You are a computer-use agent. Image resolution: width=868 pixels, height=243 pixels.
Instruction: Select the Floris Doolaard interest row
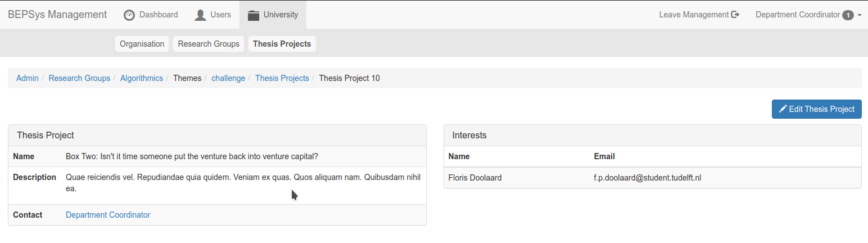tap(653, 178)
